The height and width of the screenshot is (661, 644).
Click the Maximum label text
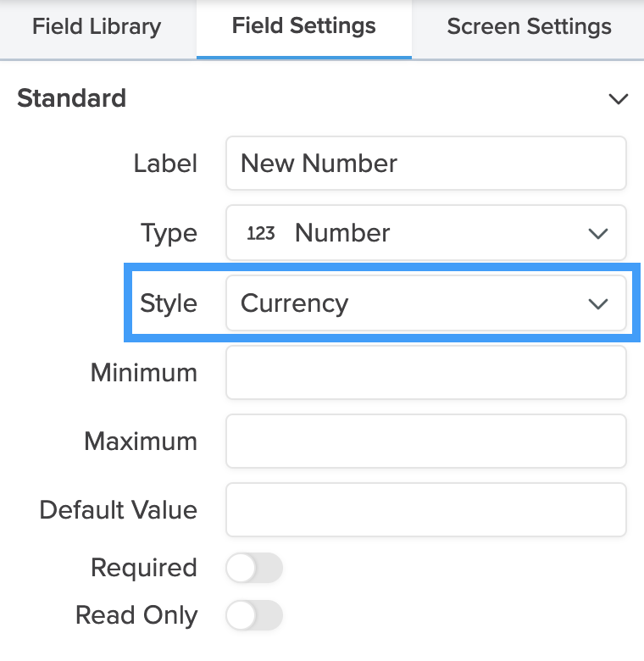[x=141, y=442]
